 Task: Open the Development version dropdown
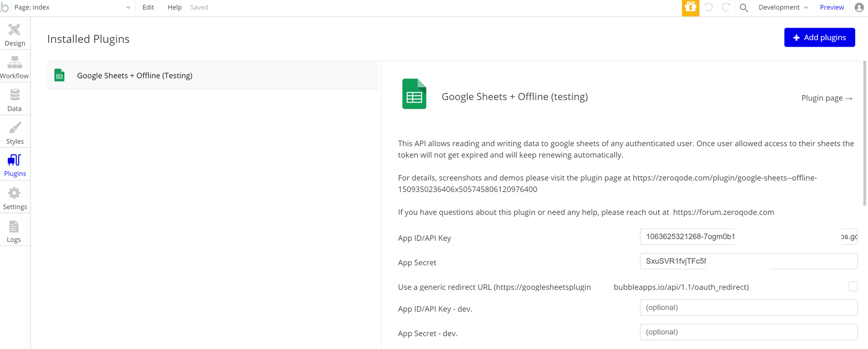783,8
